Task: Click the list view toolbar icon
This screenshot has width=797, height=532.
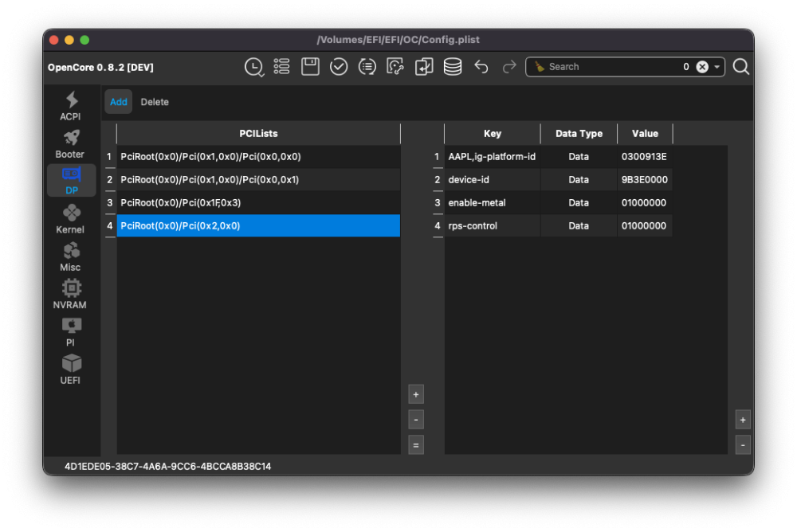Action: tap(281, 67)
